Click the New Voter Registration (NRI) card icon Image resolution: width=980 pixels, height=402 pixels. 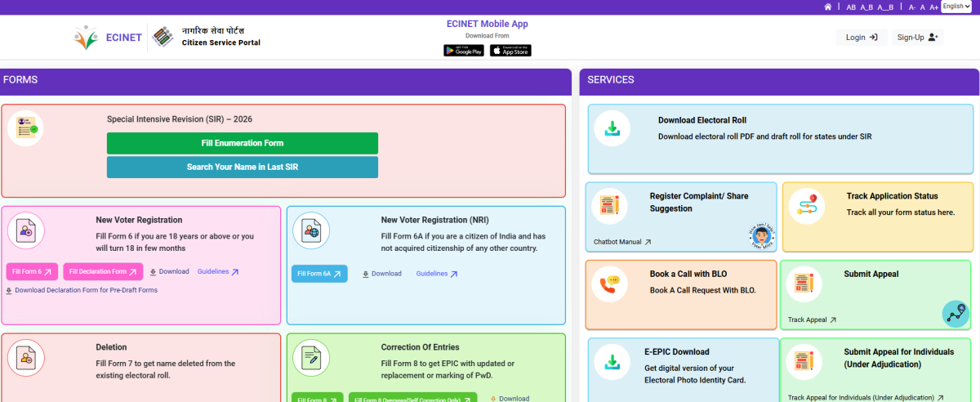coord(310,230)
